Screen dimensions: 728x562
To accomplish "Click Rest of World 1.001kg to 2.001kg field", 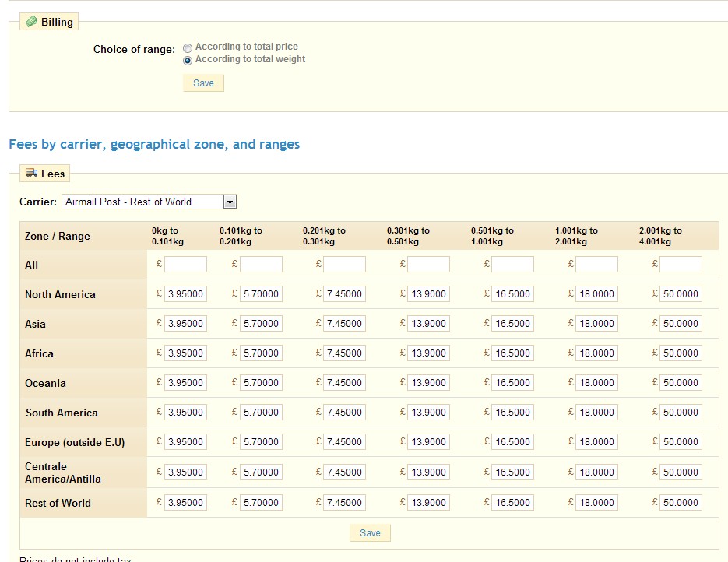I will click(596, 503).
